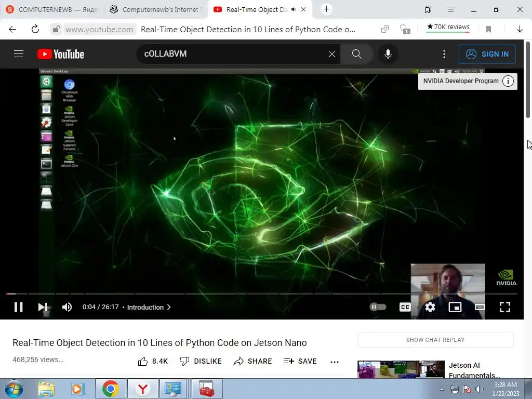
Task: Toggle the autoplay switch
Action: point(378,307)
